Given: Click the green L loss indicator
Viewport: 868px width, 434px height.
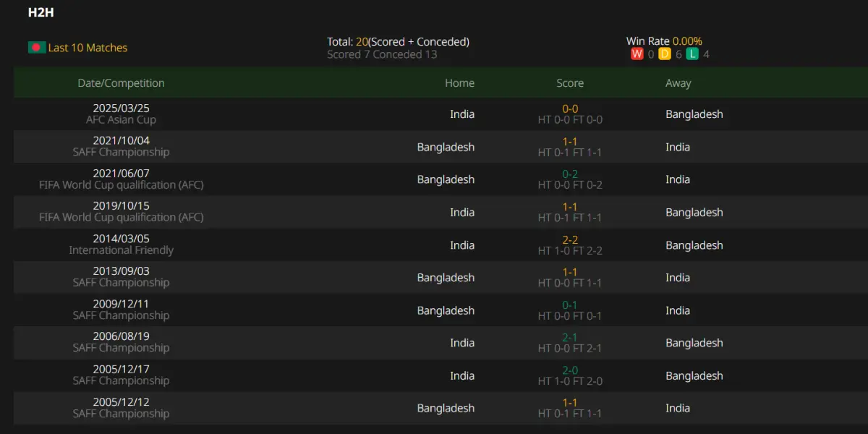Looking at the screenshot, I should 692,53.
